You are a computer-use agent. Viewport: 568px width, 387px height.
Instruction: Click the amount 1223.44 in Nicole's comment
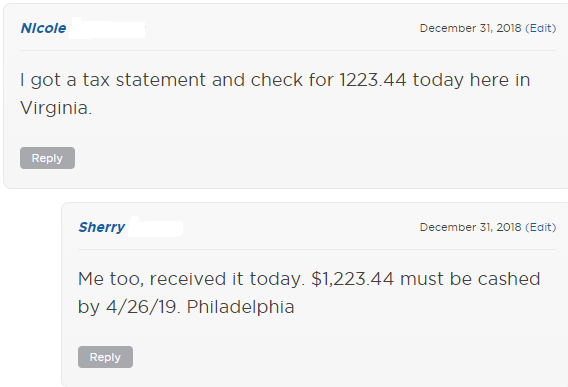tap(373, 80)
